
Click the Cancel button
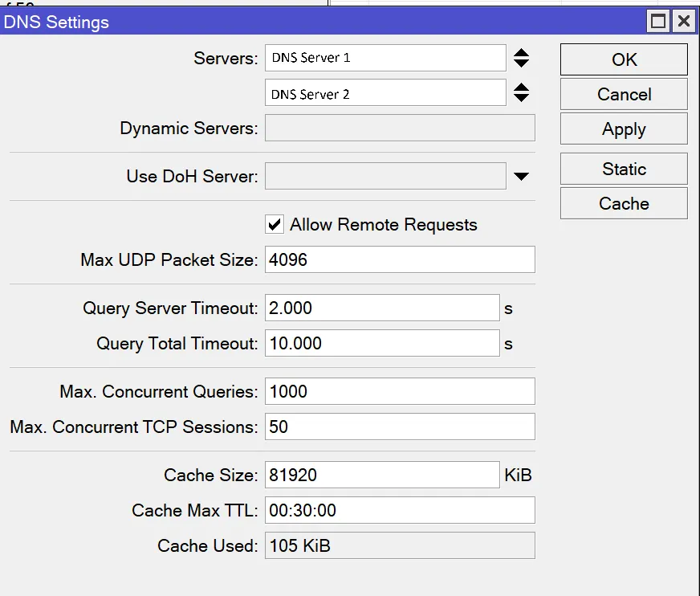click(x=624, y=94)
